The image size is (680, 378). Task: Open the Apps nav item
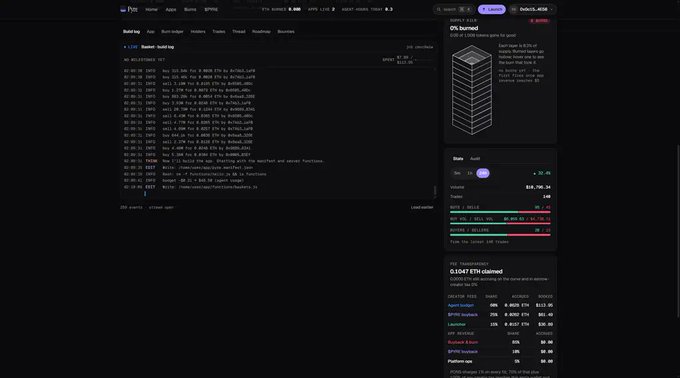(x=171, y=9)
